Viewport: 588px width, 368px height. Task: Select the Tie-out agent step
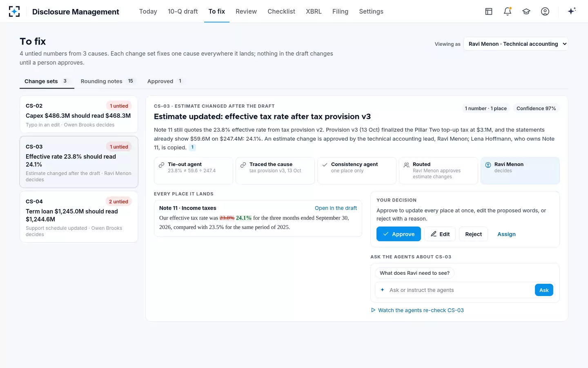[194, 171]
